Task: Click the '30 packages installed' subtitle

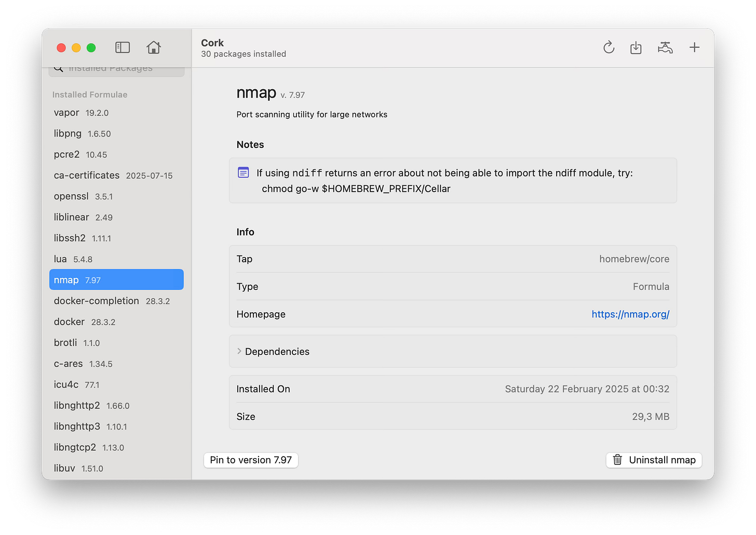Action: pos(244,54)
